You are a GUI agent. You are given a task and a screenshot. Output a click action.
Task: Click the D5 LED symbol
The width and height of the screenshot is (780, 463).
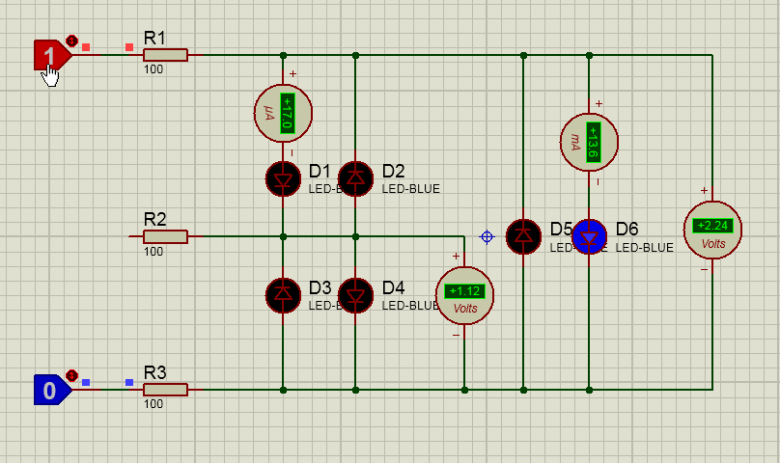pyautogui.click(x=523, y=236)
